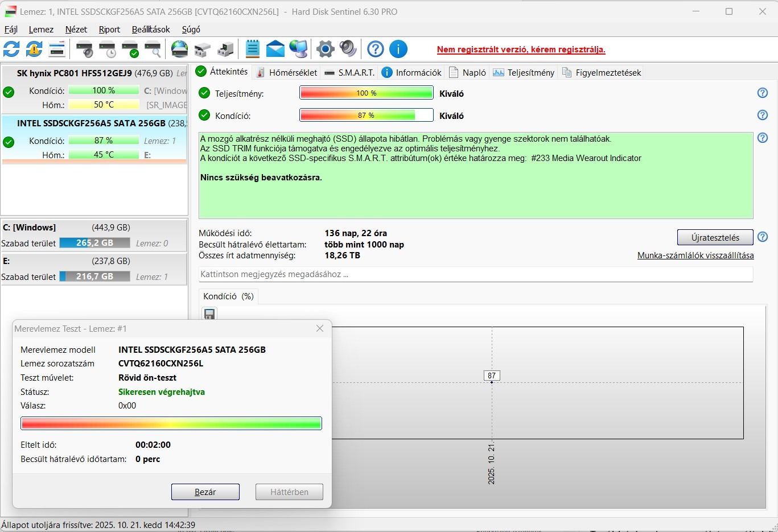Click the floppy save icon above graph
Screen dimensions: 778x532
tap(209, 314)
